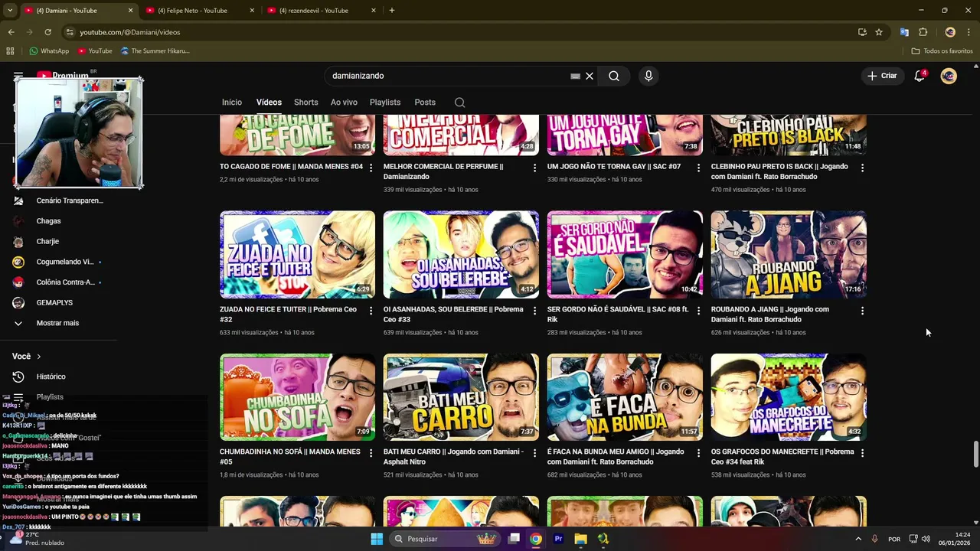
Task: Open Task View on the taskbar
Action: point(514,539)
